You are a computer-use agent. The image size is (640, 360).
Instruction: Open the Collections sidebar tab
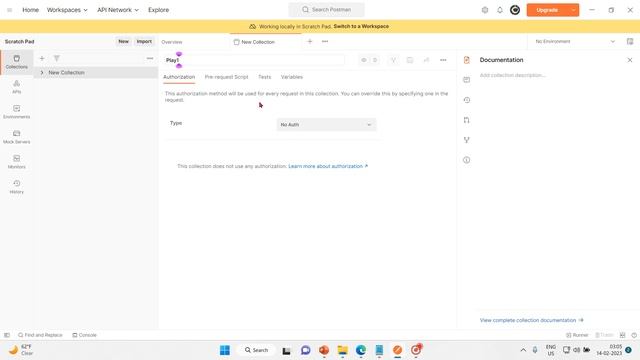click(17, 62)
